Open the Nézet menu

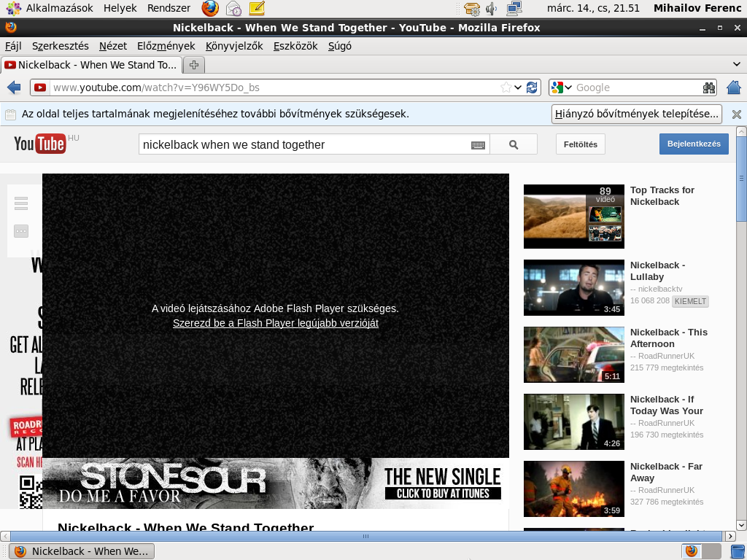pyautogui.click(x=113, y=46)
